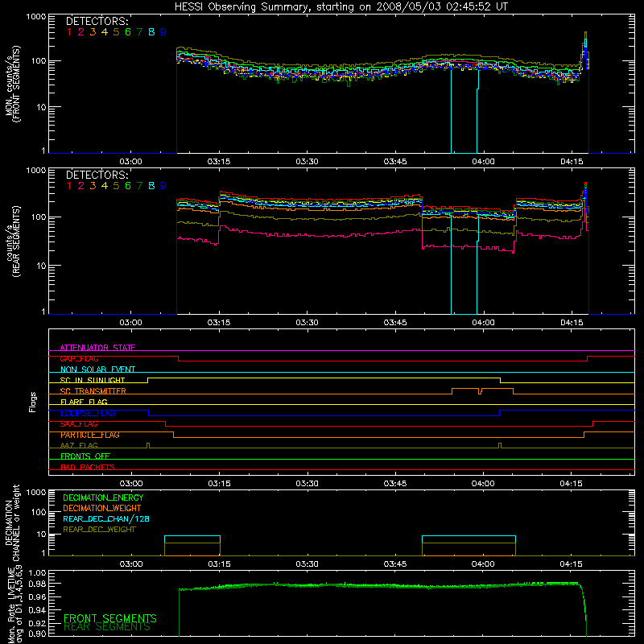Click 03:30 tick under the flags panel
Screen dimensions: 644x644
pos(307,484)
